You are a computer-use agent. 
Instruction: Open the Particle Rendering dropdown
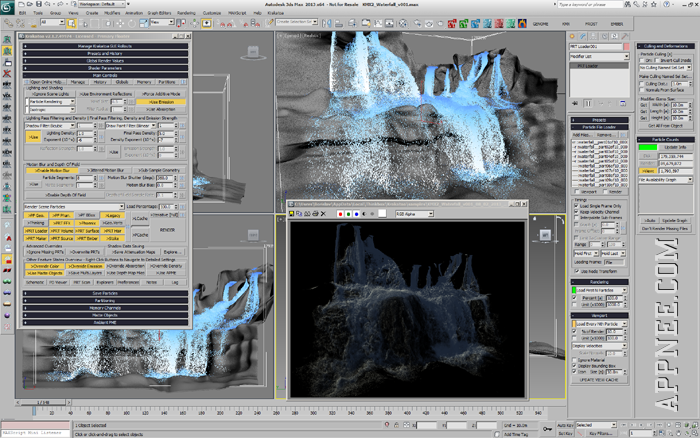[52, 102]
